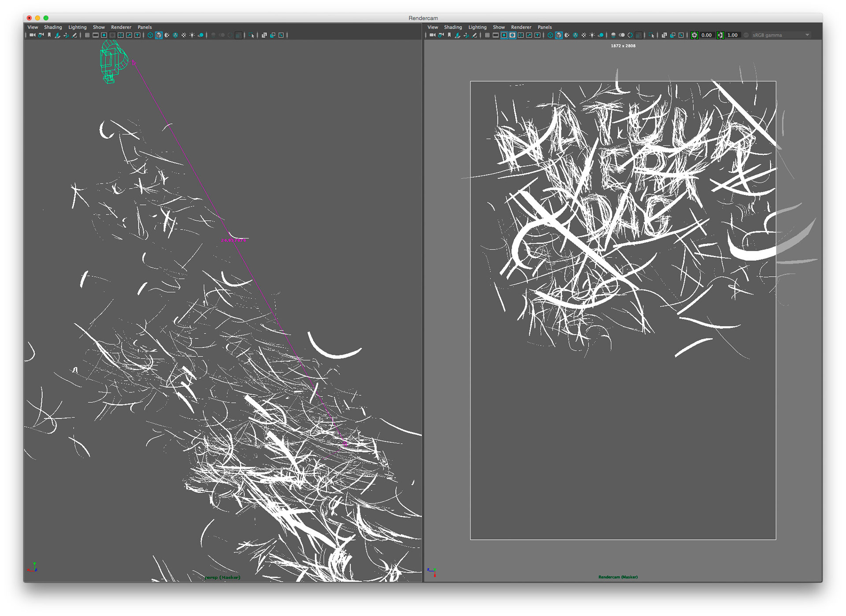
Task: Toggle Resolution Gate in right panel toolbar
Action: click(x=504, y=35)
